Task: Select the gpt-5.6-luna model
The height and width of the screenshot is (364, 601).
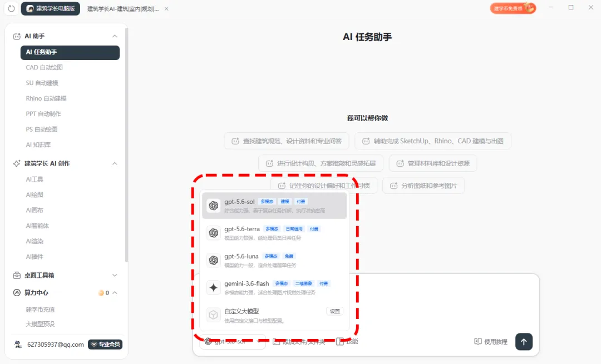Action: pos(274,260)
